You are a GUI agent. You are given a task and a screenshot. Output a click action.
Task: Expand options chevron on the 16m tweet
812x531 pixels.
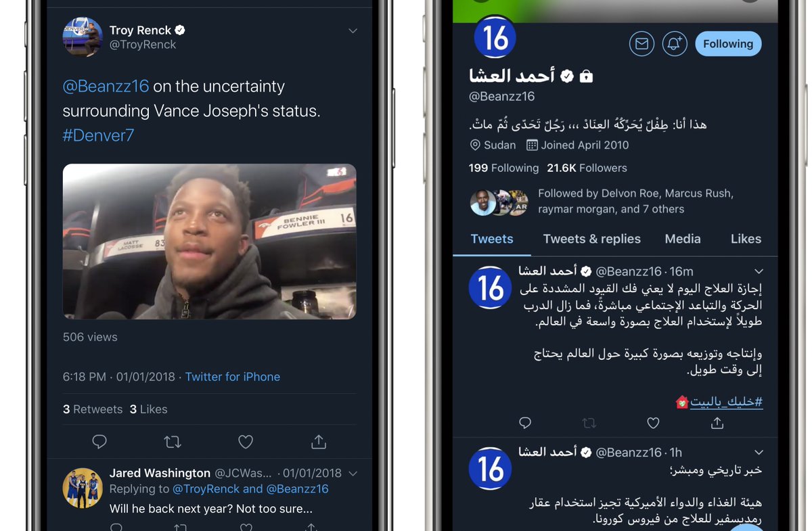click(759, 271)
